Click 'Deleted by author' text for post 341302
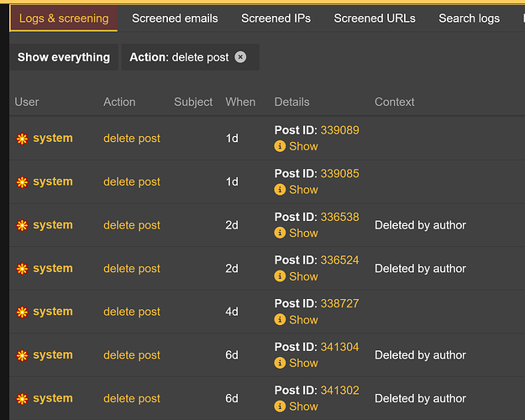This screenshot has height=420, width=525. 420,398
